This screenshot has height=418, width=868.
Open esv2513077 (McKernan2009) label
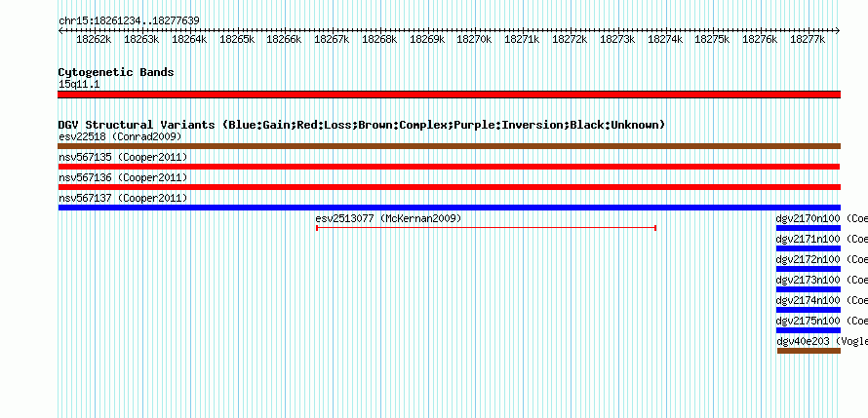click(388, 218)
